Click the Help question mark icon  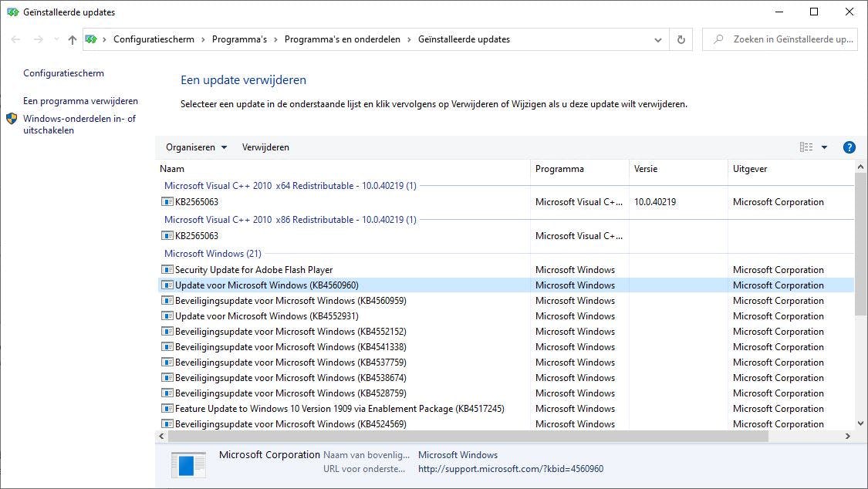click(849, 147)
